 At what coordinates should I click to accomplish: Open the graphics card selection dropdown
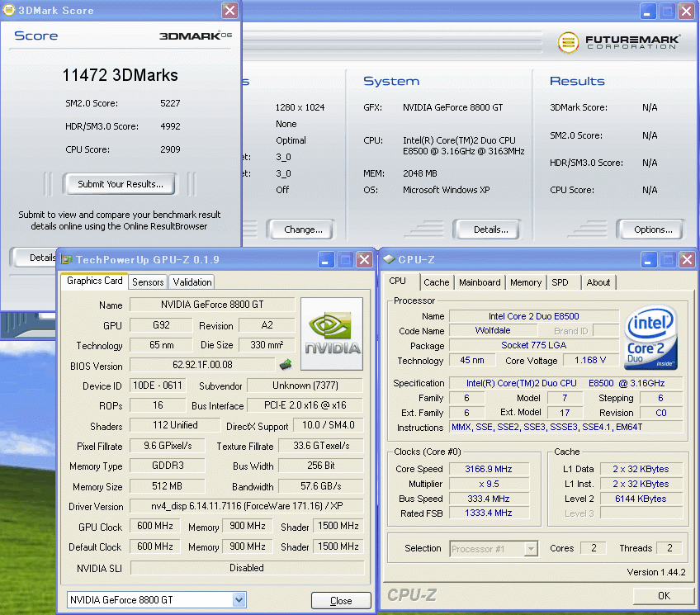pyautogui.click(x=239, y=600)
